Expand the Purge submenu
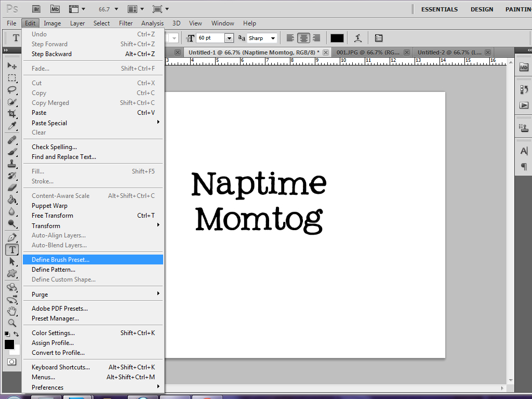This screenshot has width=532, height=399. [x=94, y=294]
